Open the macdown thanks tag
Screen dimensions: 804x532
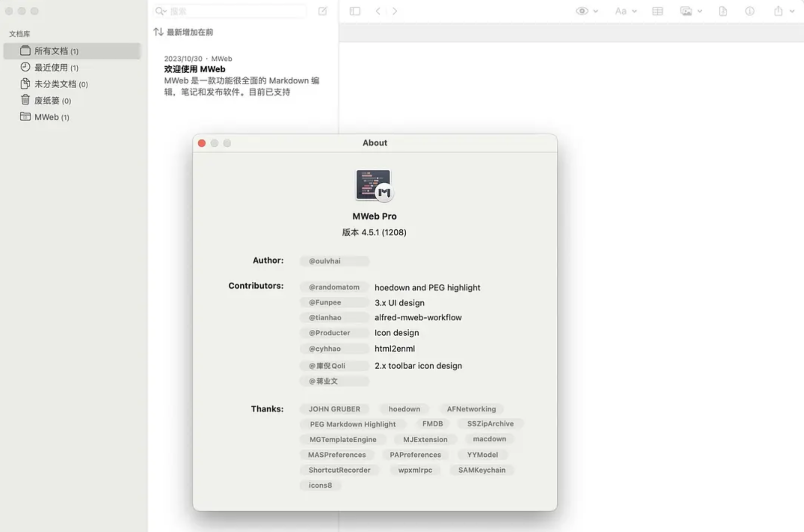tap(489, 439)
